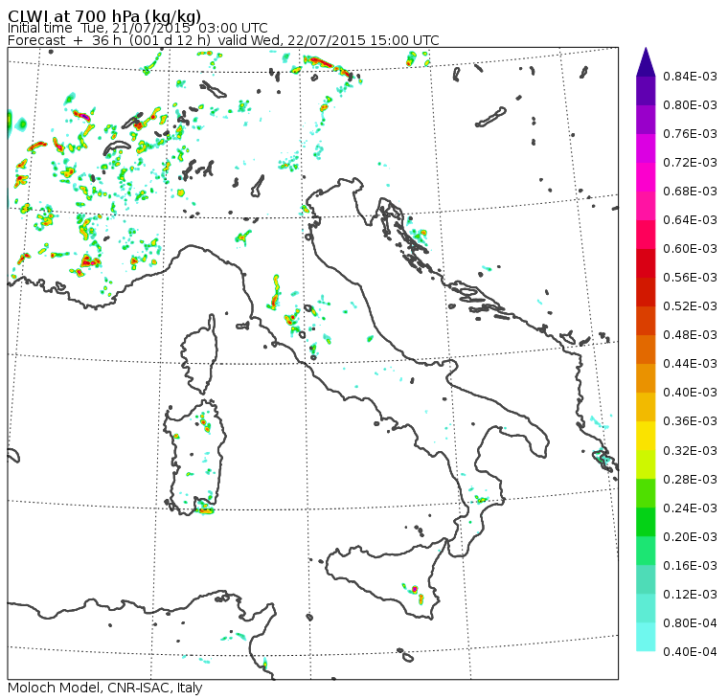Click the 0.24E-03 legend label
The image size is (728, 700).
(690, 508)
